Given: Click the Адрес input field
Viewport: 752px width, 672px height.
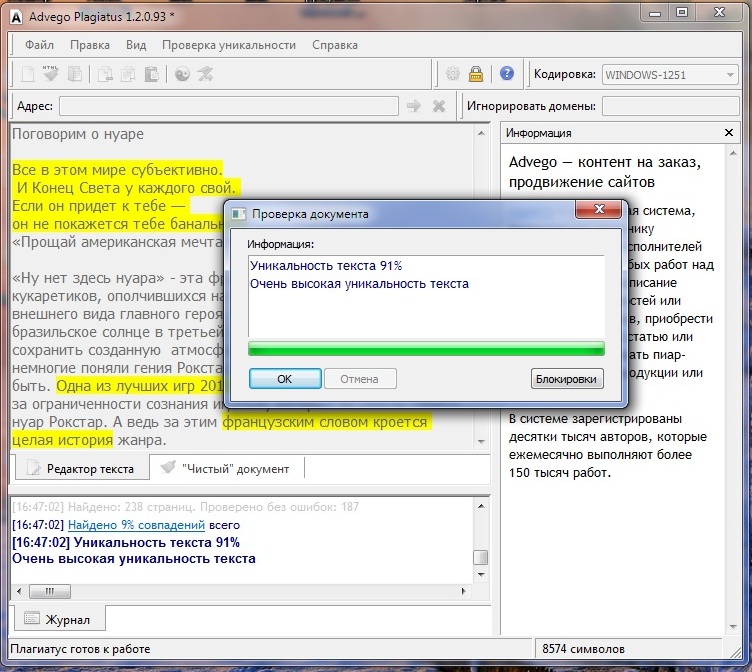Looking at the screenshot, I should tap(228, 106).
